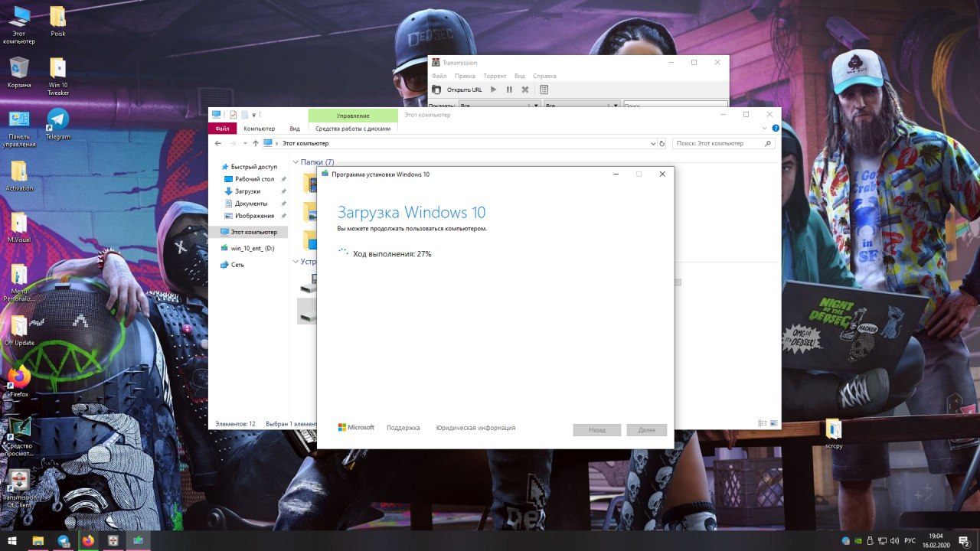The image size is (980, 551).
Task: Open 'Правка' menu in Transmission
Action: 465,76
